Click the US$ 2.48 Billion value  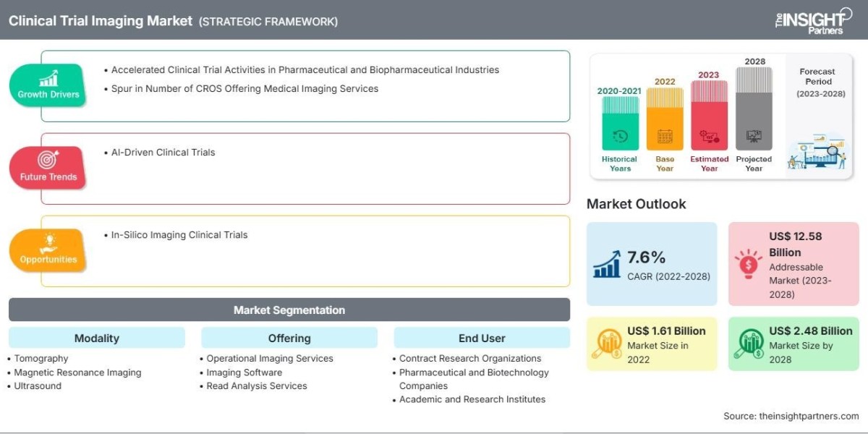tap(811, 331)
